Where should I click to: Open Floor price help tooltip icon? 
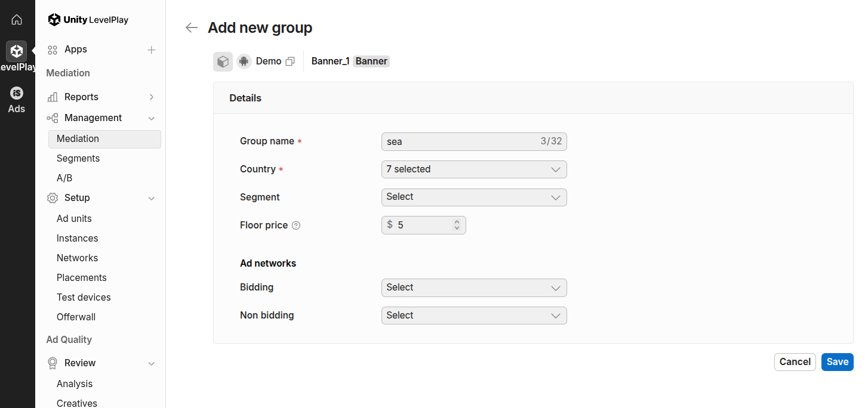click(x=296, y=225)
